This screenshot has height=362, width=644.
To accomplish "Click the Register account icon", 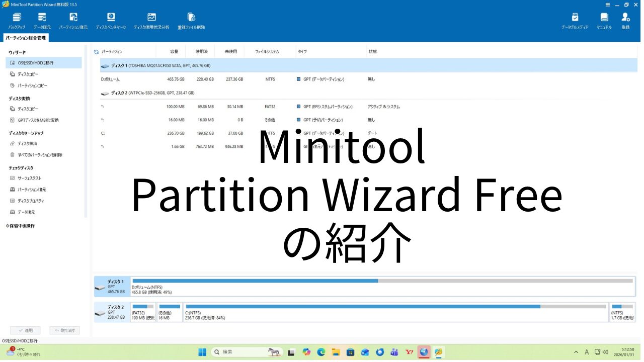I will click(625, 20).
